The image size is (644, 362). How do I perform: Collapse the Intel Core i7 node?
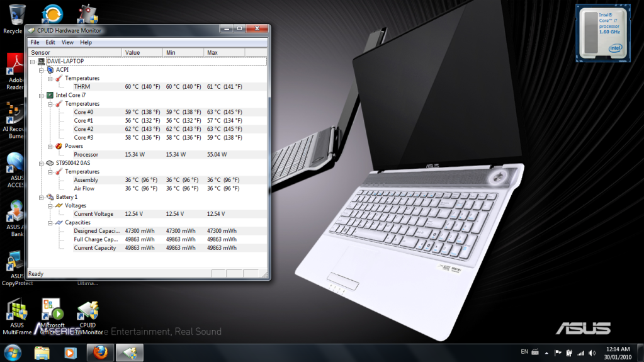click(x=41, y=96)
